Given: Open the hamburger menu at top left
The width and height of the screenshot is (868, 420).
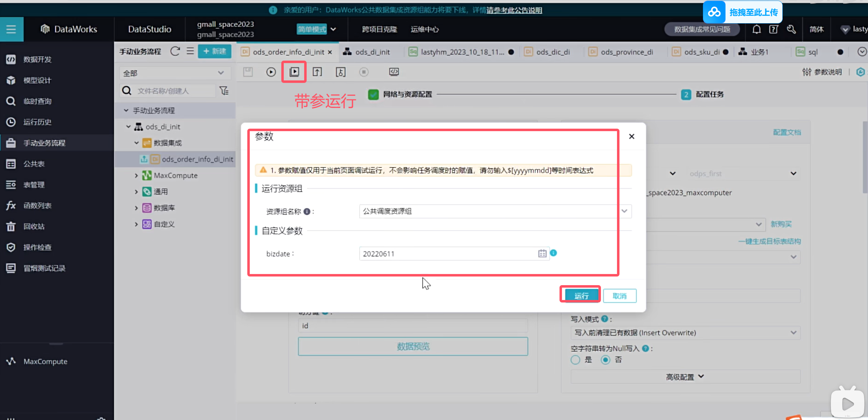Looking at the screenshot, I should click(11, 29).
